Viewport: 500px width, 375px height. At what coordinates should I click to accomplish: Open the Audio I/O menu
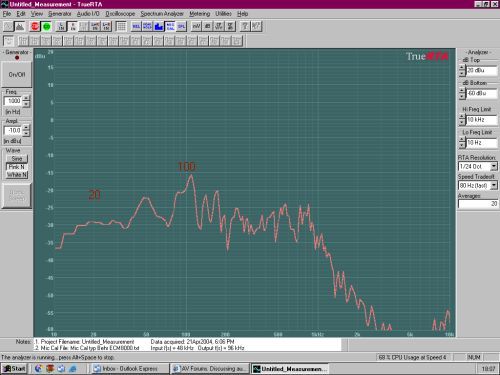pos(88,14)
